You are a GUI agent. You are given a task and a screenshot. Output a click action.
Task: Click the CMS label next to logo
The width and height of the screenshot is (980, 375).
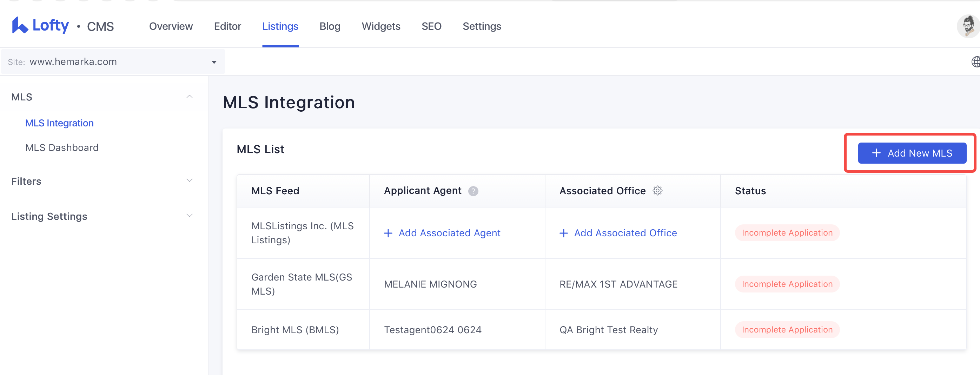[x=100, y=27]
